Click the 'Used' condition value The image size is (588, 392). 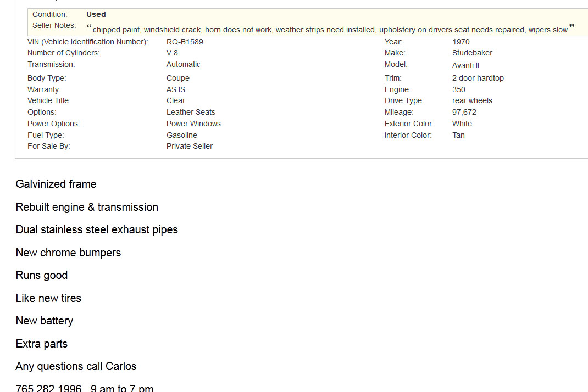tap(96, 14)
